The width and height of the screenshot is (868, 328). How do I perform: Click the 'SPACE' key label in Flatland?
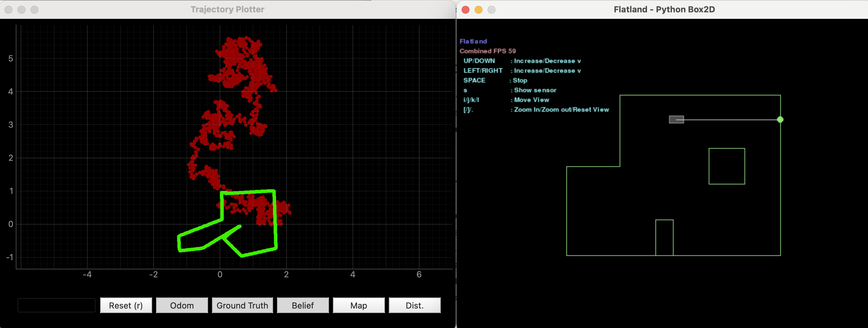tap(474, 80)
